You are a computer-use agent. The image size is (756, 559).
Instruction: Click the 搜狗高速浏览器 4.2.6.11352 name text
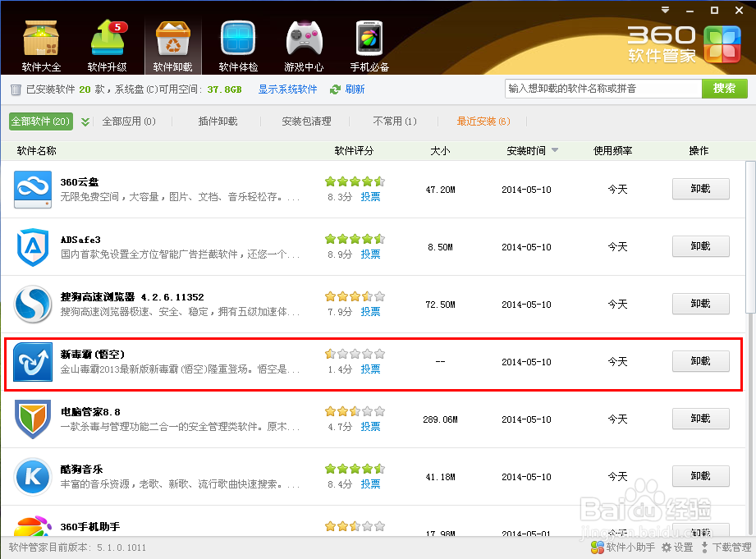[x=132, y=297]
